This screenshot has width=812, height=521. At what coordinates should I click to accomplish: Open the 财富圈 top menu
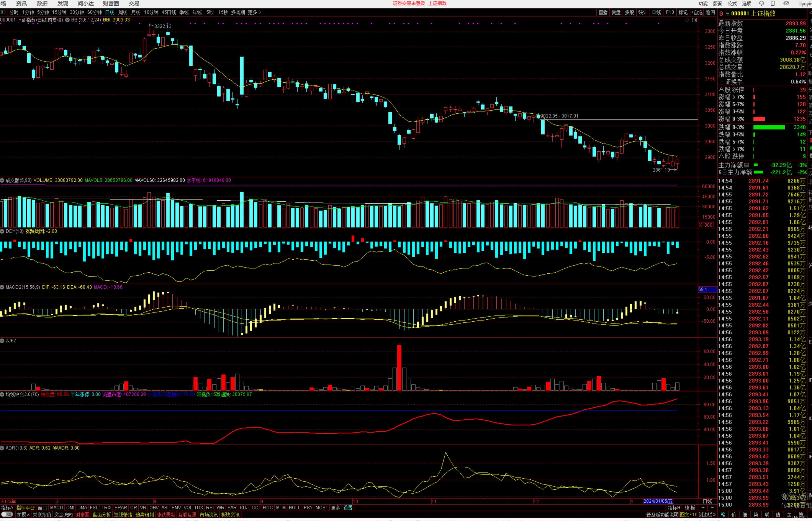point(111,3)
